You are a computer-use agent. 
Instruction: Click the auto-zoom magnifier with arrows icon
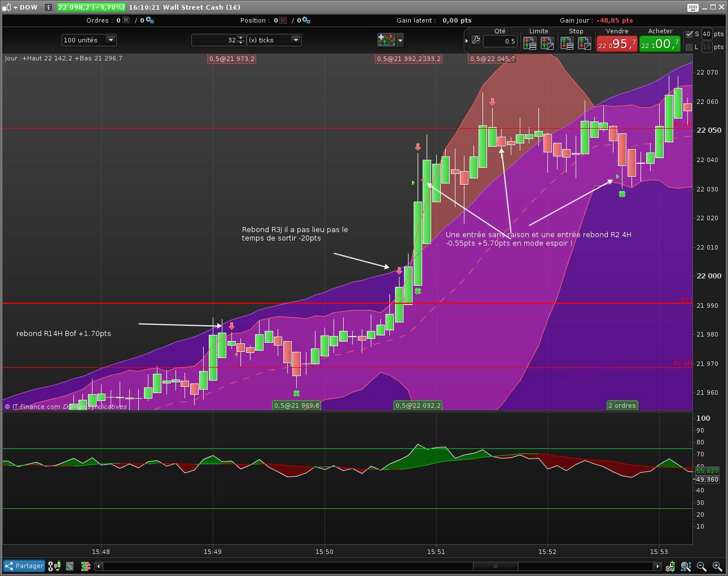[x=686, y=566]
